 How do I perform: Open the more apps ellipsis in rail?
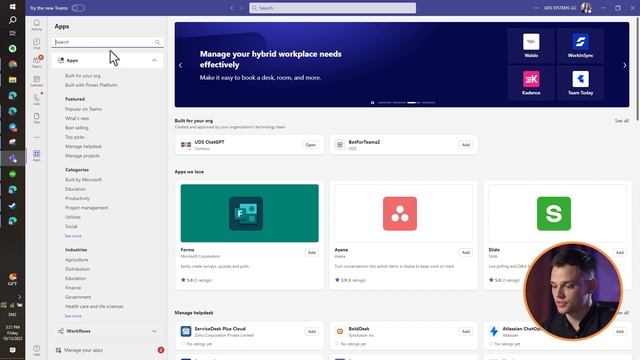tap(36, 138)
